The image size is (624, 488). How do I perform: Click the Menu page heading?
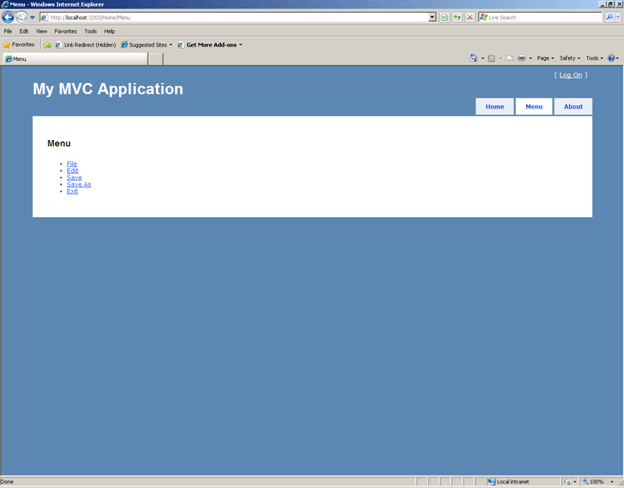(59, 143)
